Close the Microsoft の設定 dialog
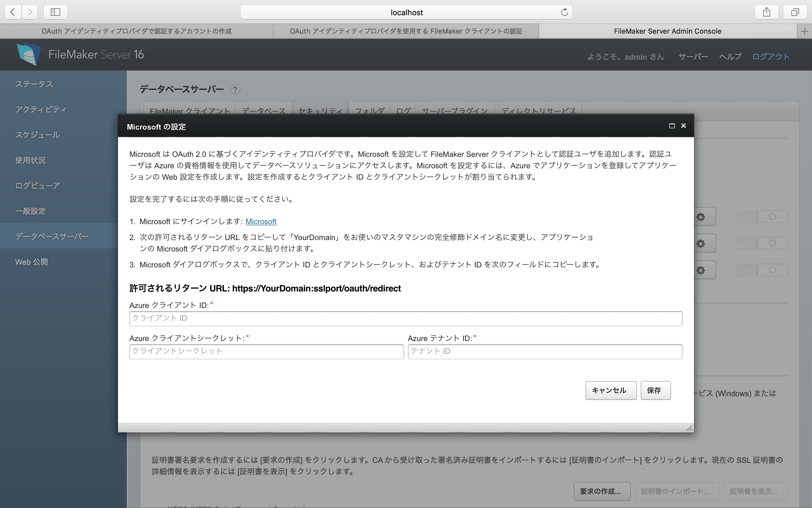 click(x=683, y=126)
